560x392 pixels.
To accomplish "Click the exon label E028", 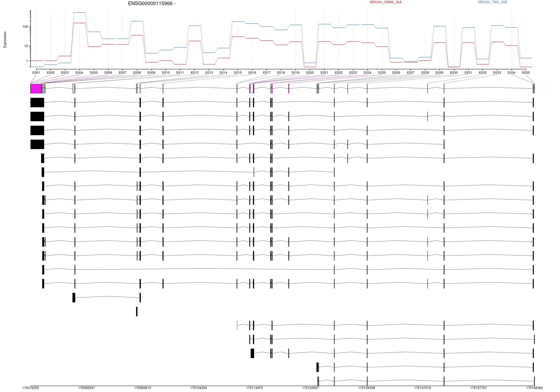I will coord(425,73).
